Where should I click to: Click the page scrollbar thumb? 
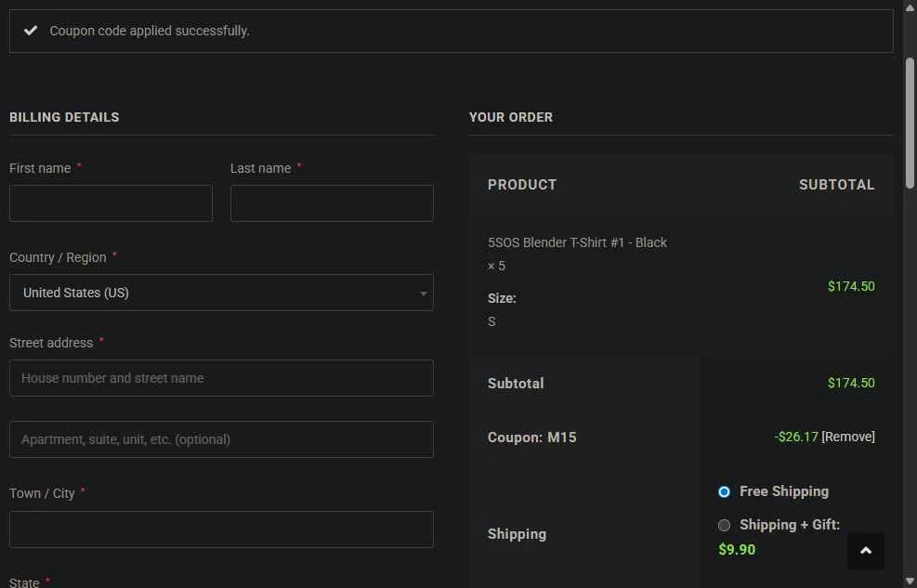(910, 123)
